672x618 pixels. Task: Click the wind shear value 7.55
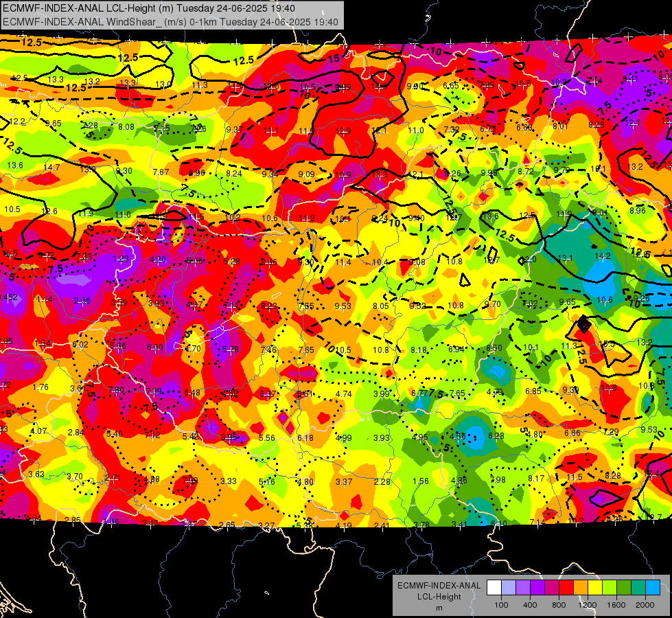click(x=306, y=306)
